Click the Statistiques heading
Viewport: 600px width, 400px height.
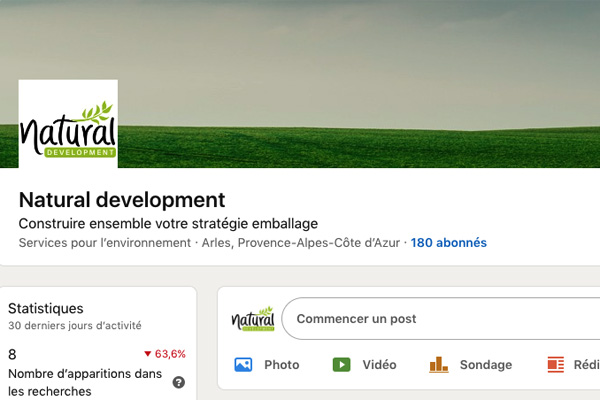46,309
